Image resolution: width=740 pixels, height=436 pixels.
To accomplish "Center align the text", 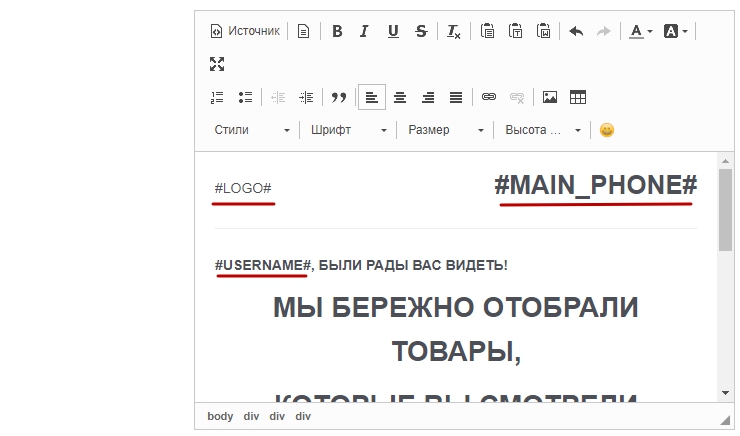I will pyautogui.click(x=400, y=97).
